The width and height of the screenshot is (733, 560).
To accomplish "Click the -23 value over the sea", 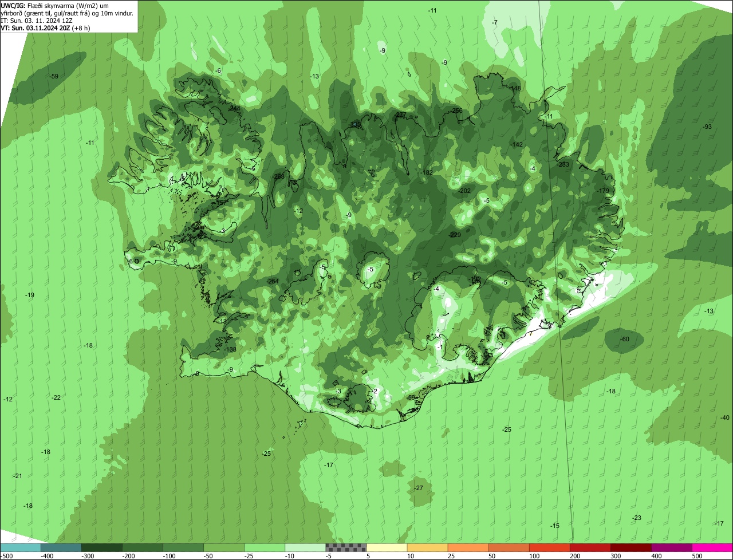I will click(x=637, y=518).
